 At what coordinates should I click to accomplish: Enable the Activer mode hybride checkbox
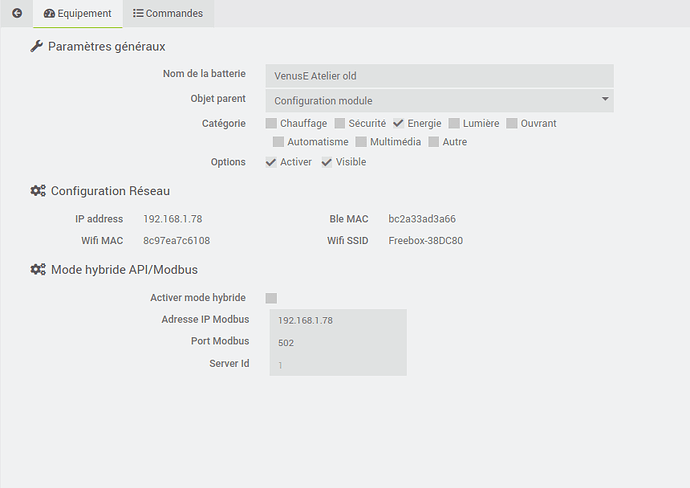[x=271, y=298]
